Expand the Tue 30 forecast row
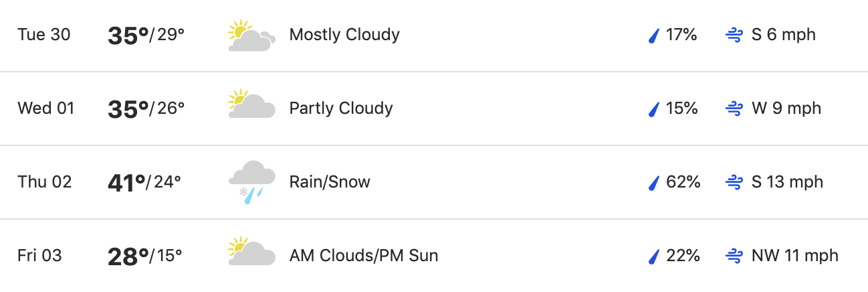 tap(434, 35)
